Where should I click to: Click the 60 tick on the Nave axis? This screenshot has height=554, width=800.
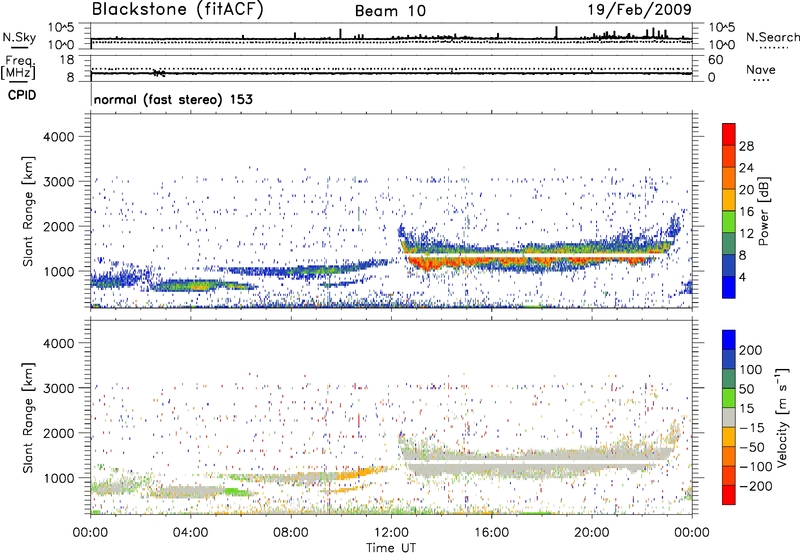[x=715, y=60]
